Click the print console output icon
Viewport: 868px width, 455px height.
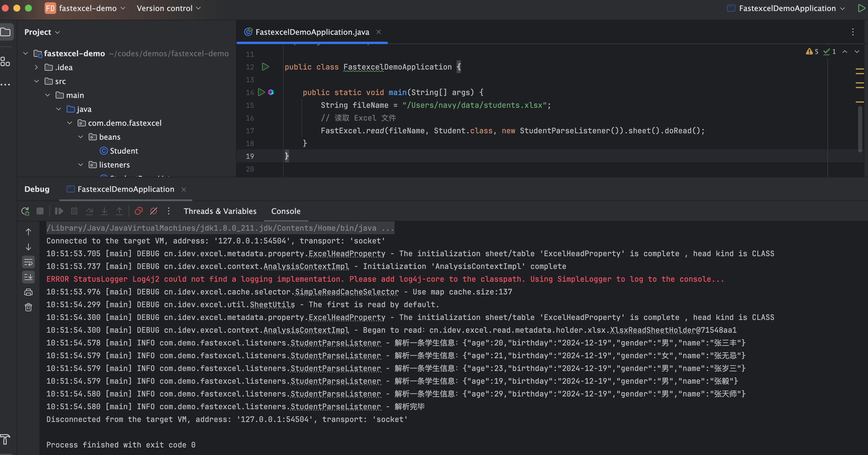pyautogui.click(x=28, y=292)
